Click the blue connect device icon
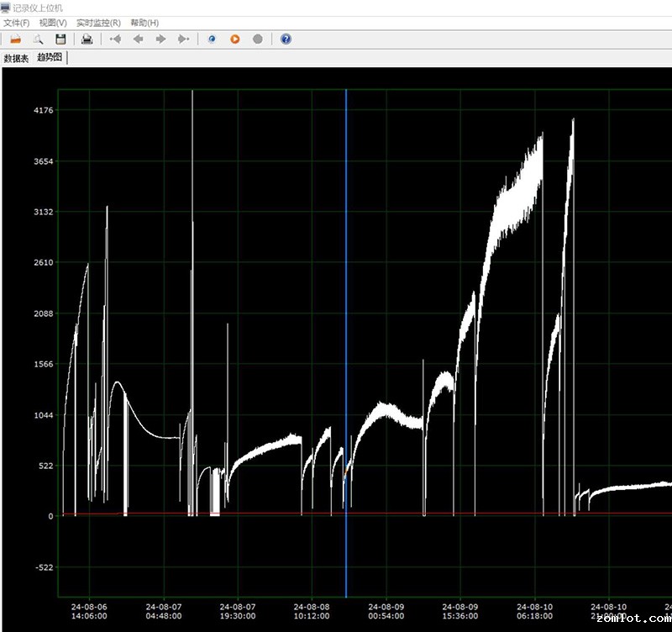Image resolution: width=672 pixels, height=632 pixels. [x=213, y=39]
